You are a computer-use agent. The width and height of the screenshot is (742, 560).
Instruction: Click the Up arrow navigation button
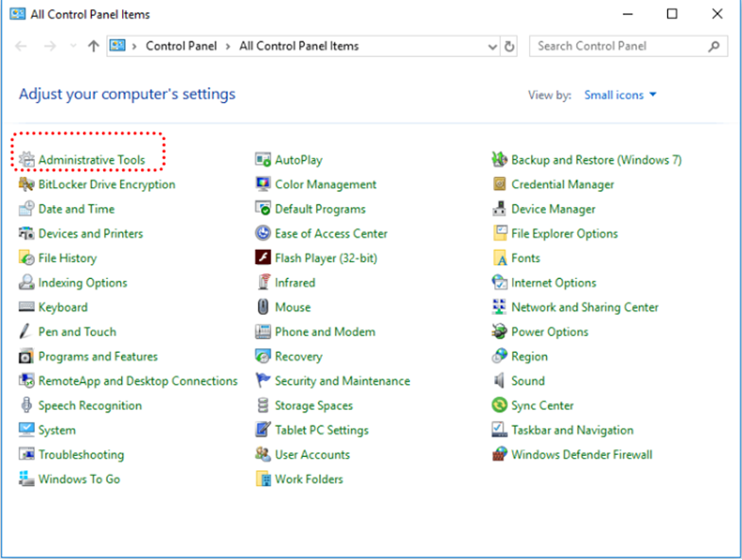coord(93,46)
